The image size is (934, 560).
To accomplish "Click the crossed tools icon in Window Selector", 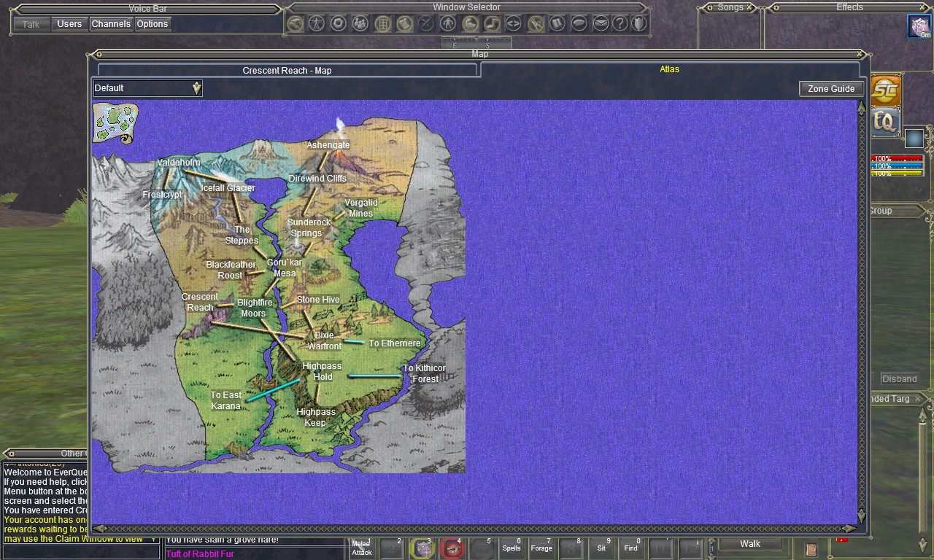I will pyautogui.click(x=536, y=23).
